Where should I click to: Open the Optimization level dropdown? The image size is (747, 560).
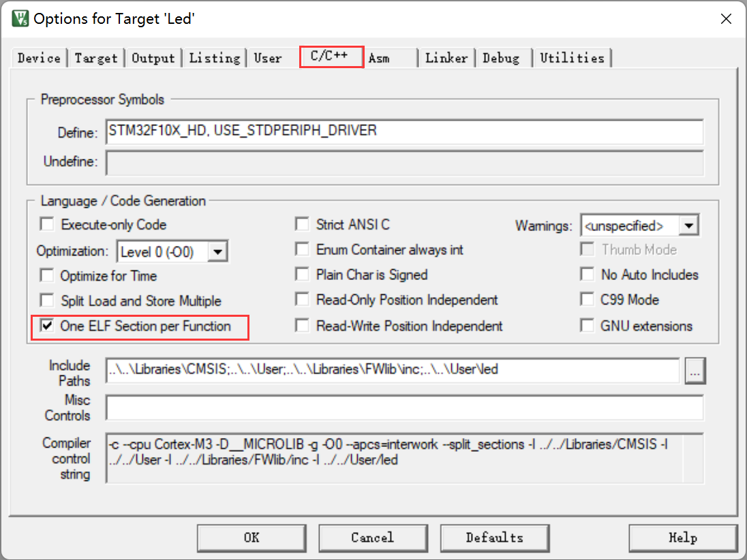(x=217, y=252)
